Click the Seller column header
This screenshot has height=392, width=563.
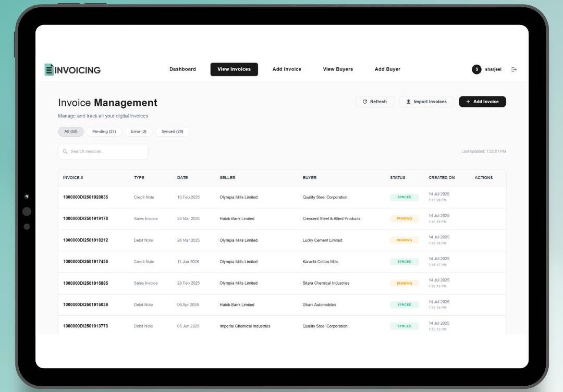228,178
